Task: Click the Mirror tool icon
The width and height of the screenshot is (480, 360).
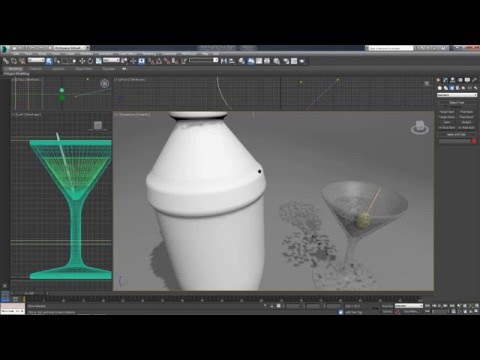Action: point(224,61)
